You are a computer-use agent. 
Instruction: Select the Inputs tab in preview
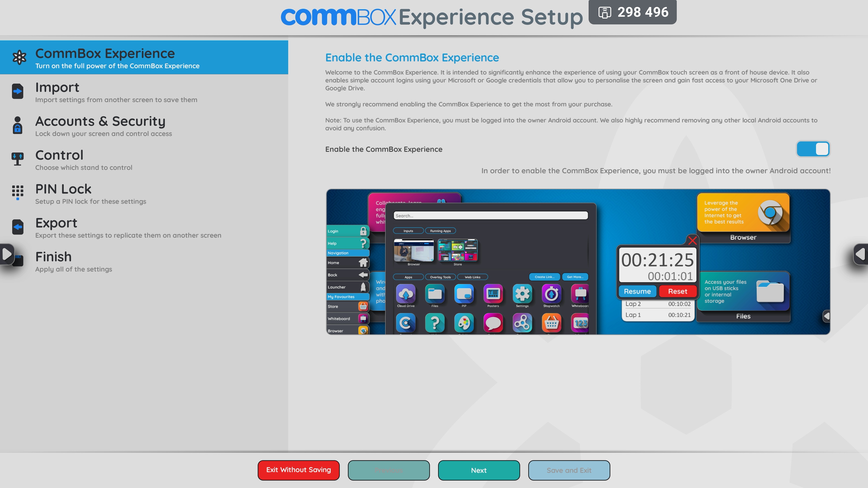tap(408, 231)
